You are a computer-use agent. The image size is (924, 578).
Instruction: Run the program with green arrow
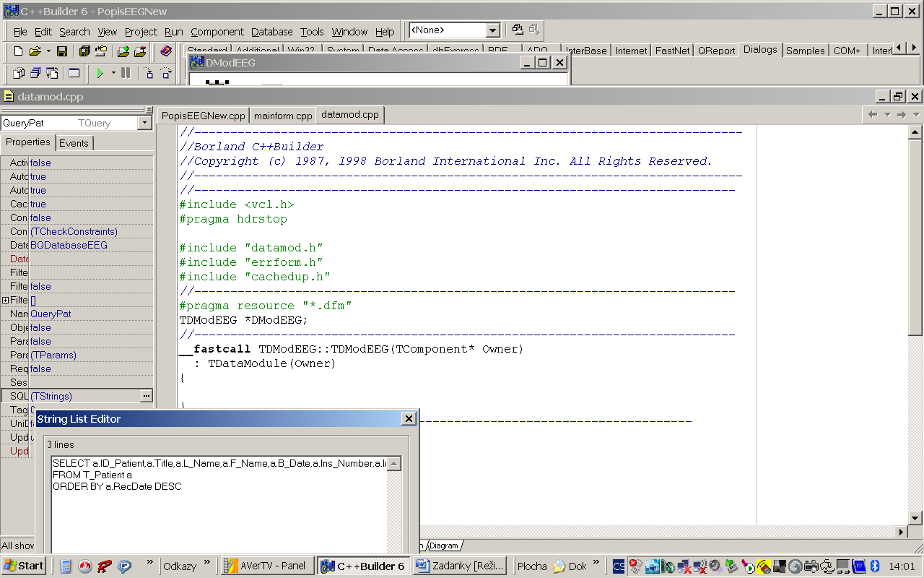(100, 73)
